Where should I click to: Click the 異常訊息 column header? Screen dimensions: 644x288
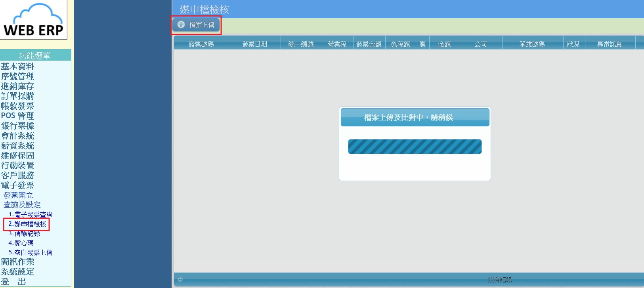click(x=610, y=44)
